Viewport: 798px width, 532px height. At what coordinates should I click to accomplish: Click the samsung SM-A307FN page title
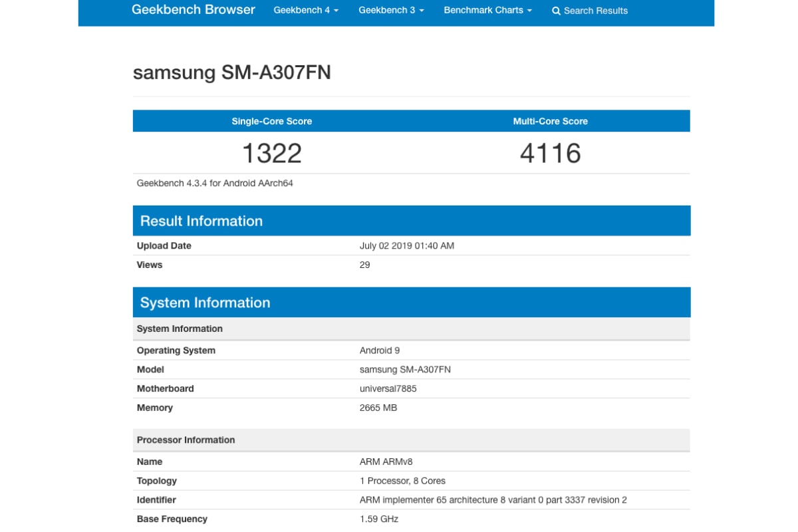point(232,72)
